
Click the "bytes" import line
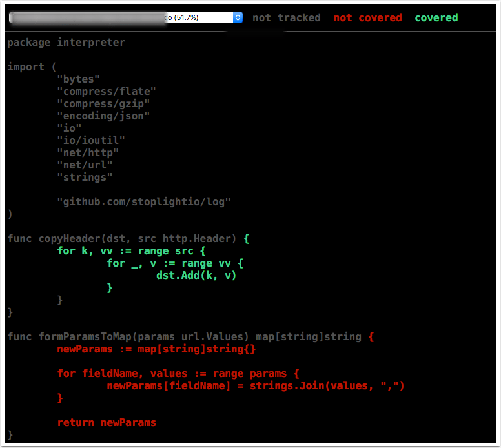click(x=78, y=79)
